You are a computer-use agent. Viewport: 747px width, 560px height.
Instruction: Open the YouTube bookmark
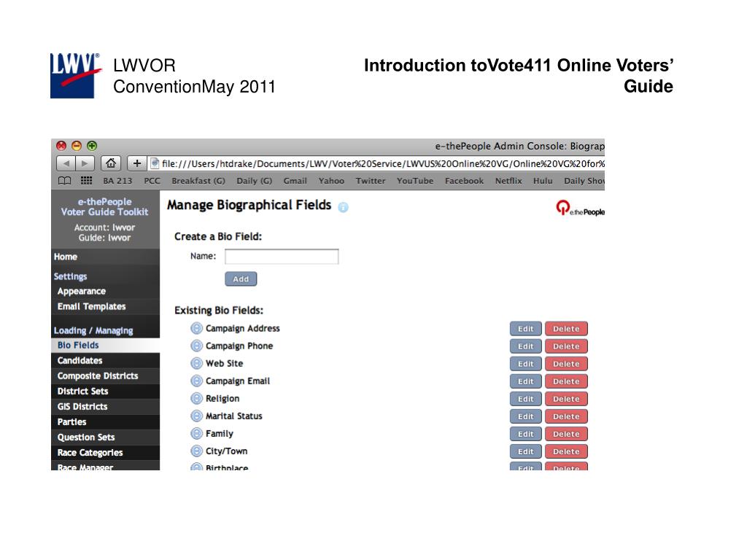pyautogui.click(x=415, y=181)
